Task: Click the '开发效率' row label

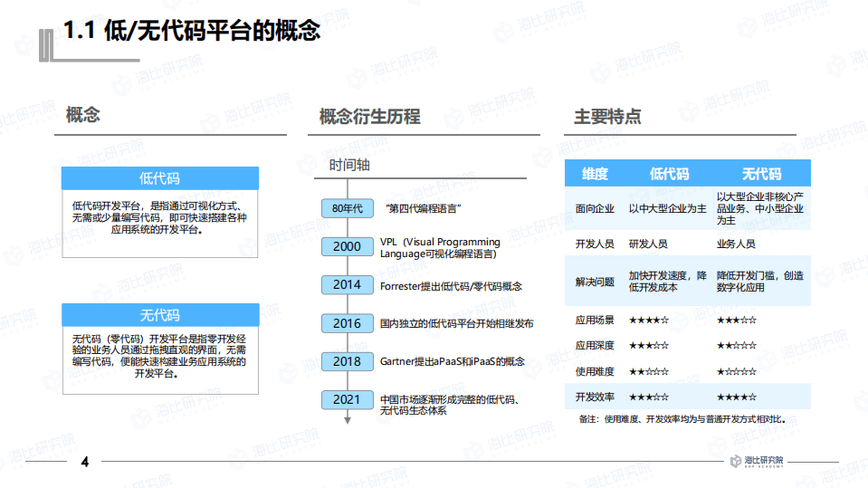Action: tap(595, 397)
